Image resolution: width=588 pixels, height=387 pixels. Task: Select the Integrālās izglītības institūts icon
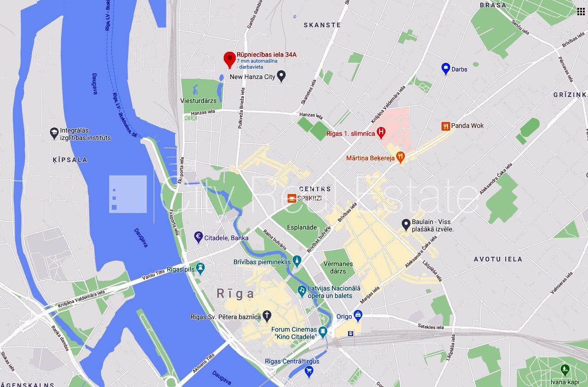click(55, 133)
